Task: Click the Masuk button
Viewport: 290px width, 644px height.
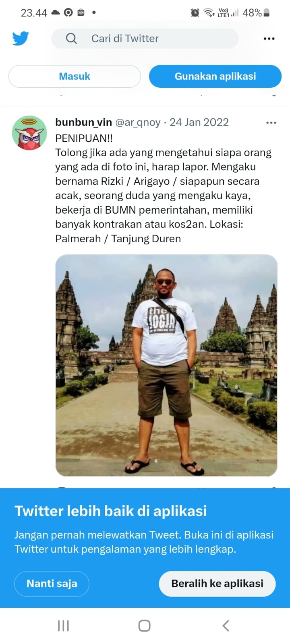Action: click(75, 76)
